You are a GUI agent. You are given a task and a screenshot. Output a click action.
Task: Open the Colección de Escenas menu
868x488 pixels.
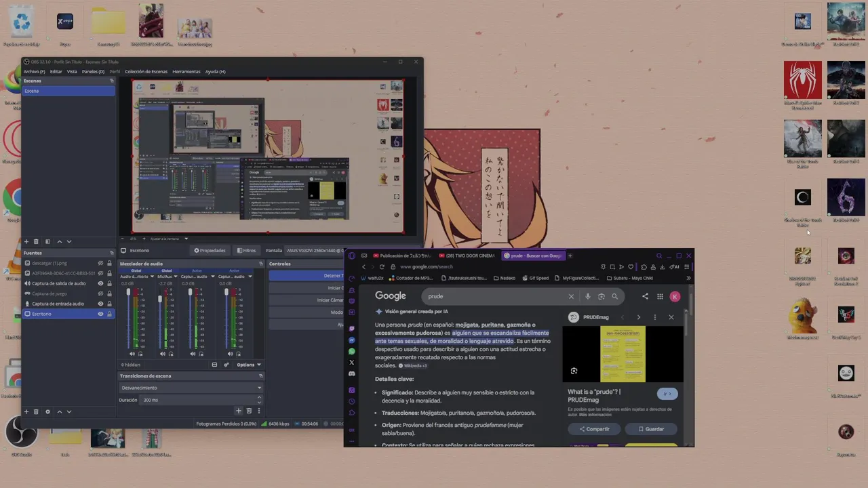click(x=146, y=71)
